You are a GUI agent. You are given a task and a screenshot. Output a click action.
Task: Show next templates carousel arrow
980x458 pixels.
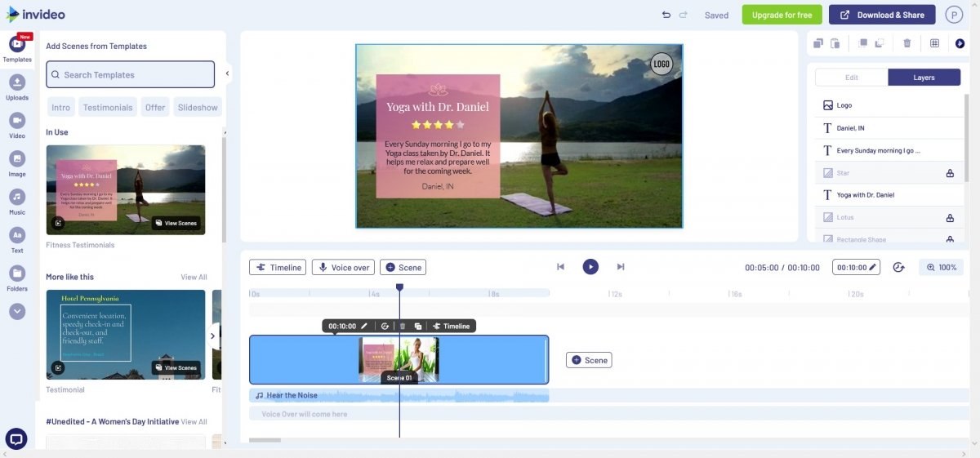click(213, 336)
